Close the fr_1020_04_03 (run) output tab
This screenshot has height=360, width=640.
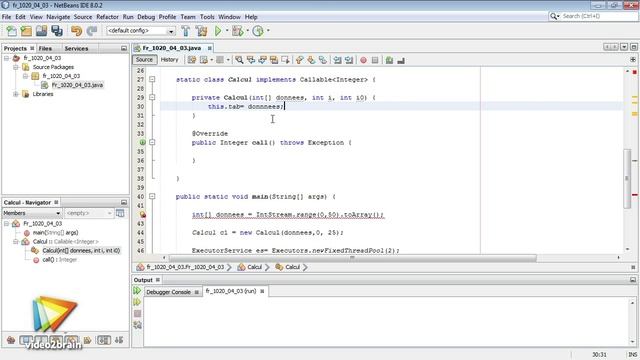[262, 291]
